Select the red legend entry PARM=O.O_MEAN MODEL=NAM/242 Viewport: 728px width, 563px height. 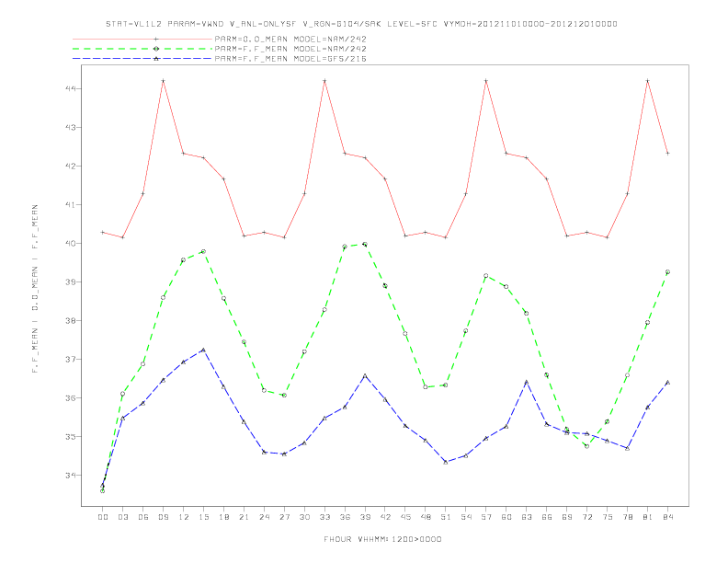pos(220,39)
